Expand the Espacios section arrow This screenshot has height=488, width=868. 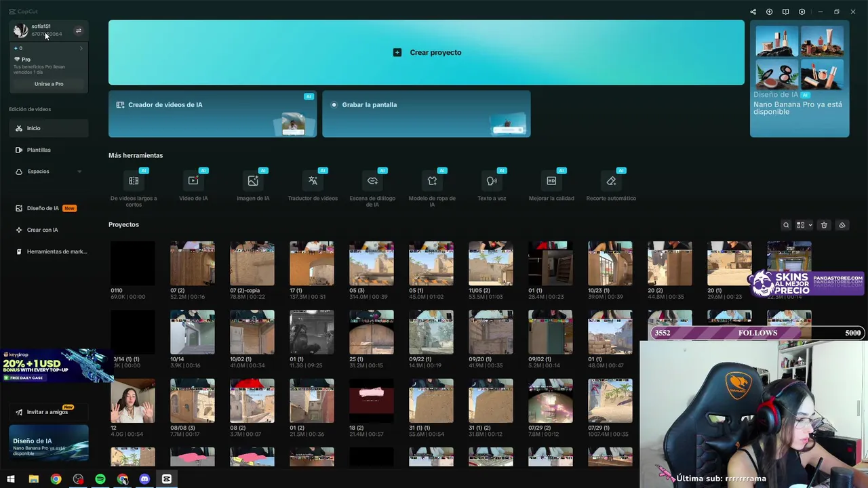[79, 171]
